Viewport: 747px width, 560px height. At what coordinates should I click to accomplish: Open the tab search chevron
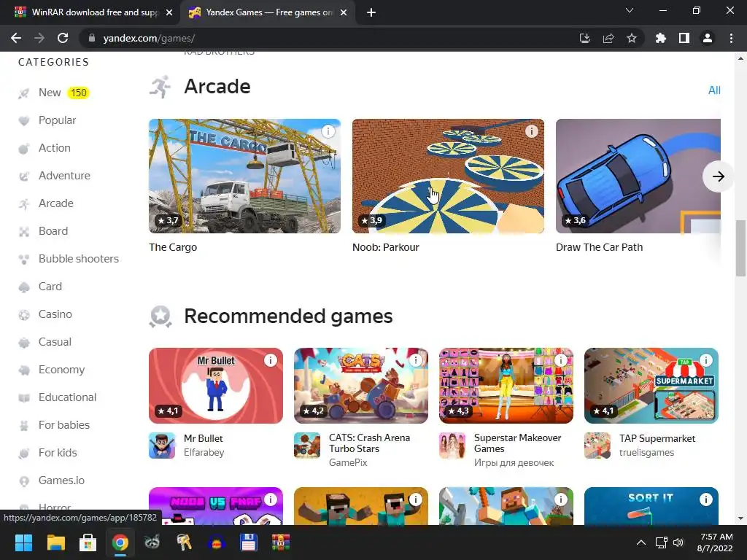pyautogui.click(x=630, y=10)
